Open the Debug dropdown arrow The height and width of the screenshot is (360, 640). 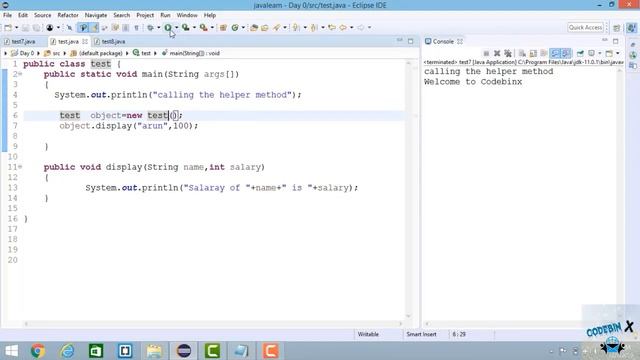click(159, 28)
